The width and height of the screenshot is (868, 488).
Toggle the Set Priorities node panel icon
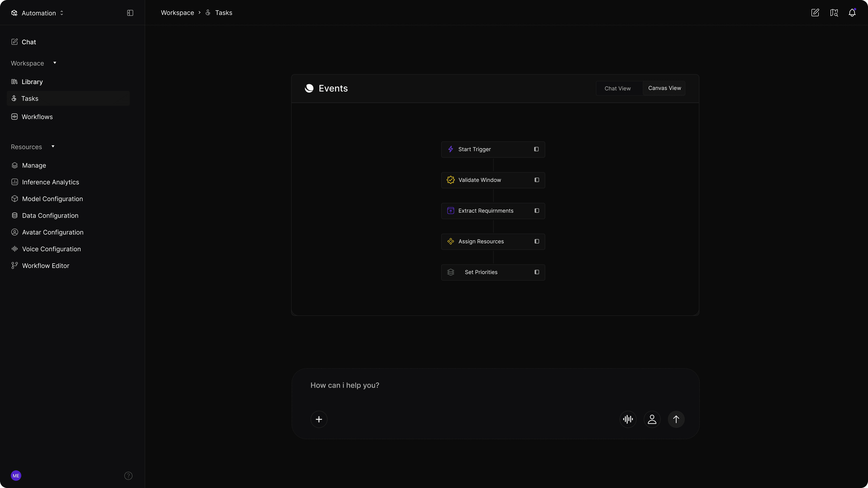tap(537, 272)
